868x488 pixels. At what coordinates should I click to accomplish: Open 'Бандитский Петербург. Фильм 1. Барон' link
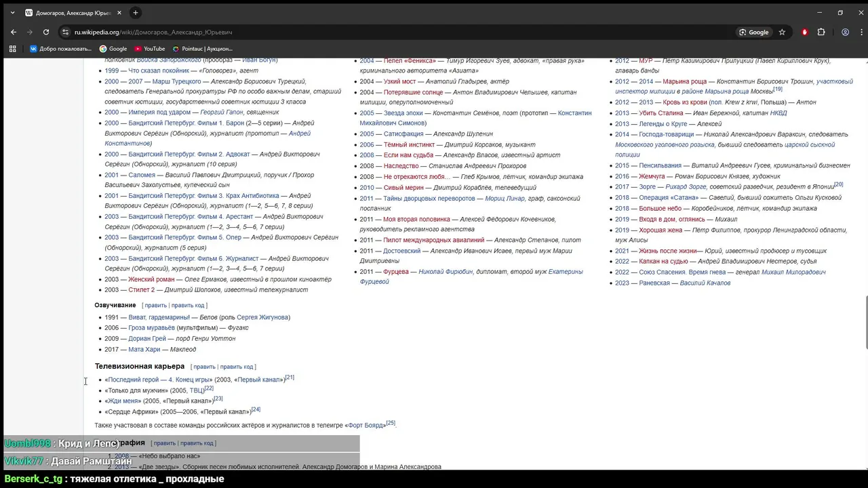[186, 123]
